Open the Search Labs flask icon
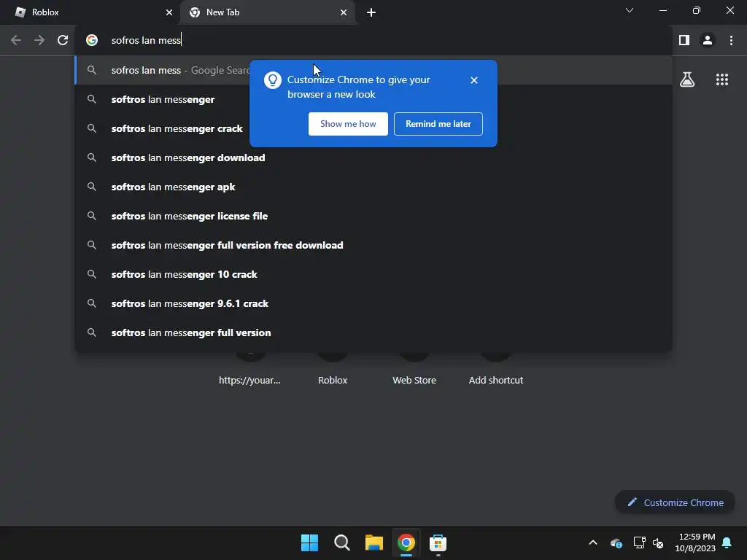This screenshot has height=560, width=747. (687, 79)
